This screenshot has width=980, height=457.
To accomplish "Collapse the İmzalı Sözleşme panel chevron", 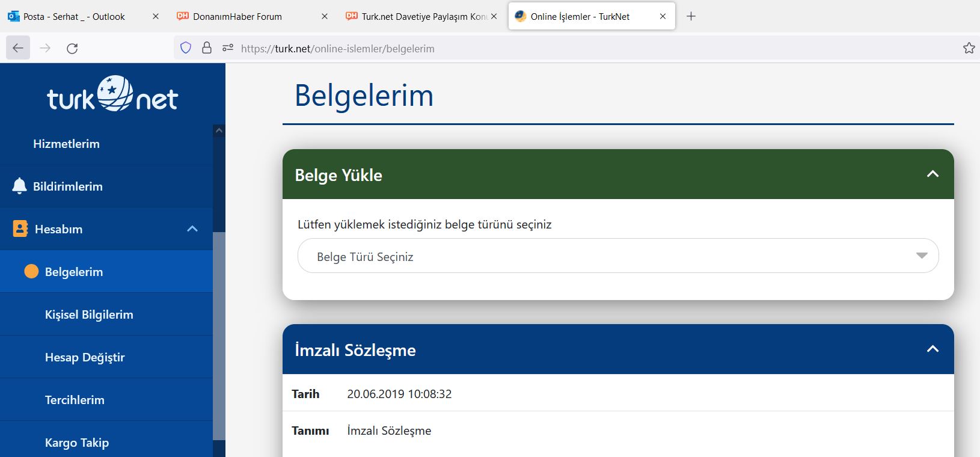I will (x=933, y=349).
